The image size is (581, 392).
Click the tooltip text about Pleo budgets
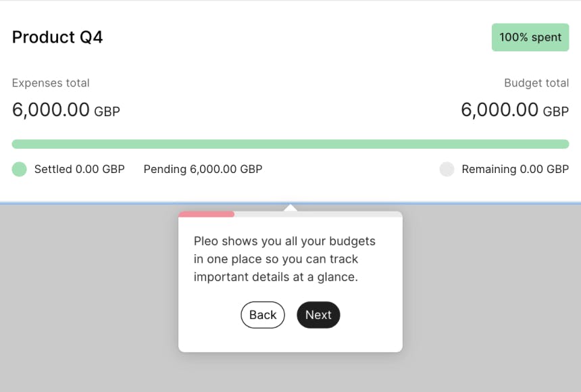click(285, 259)
